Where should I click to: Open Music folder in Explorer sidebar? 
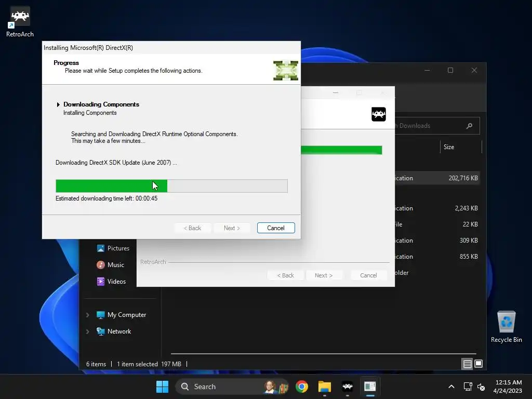[110, 264]
